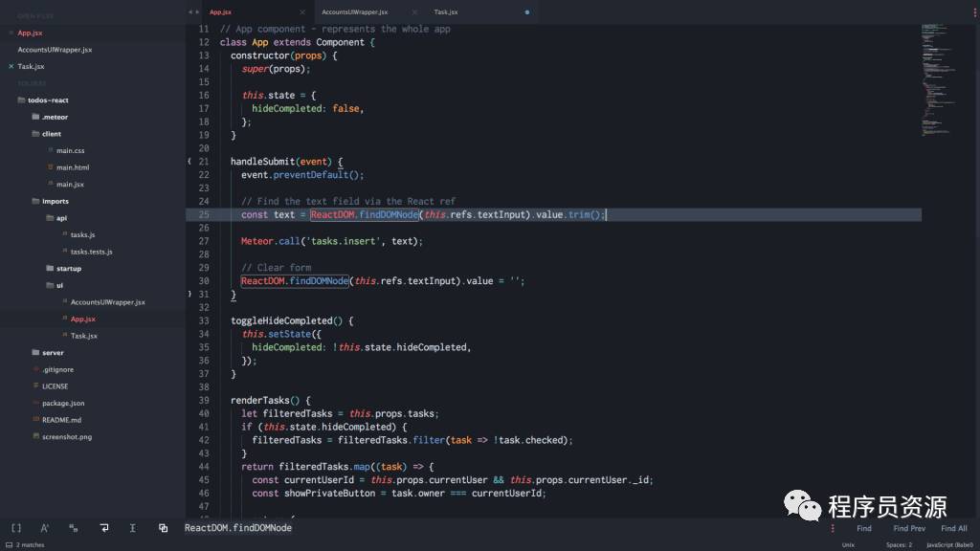This screenshot has width=980, height=551.
Task: Toggle wrap search option
Action: (x=103, y=528)
